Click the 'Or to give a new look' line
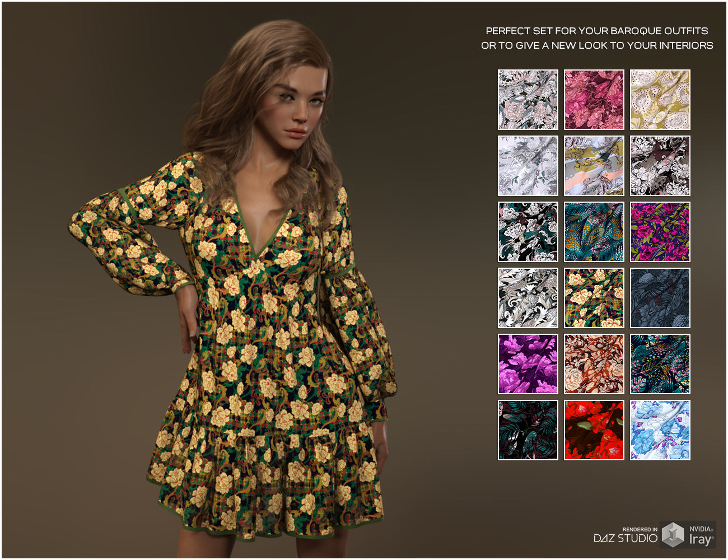Image resolution: width=728 pixels, height=560 pixels. [x=597, y=45]
